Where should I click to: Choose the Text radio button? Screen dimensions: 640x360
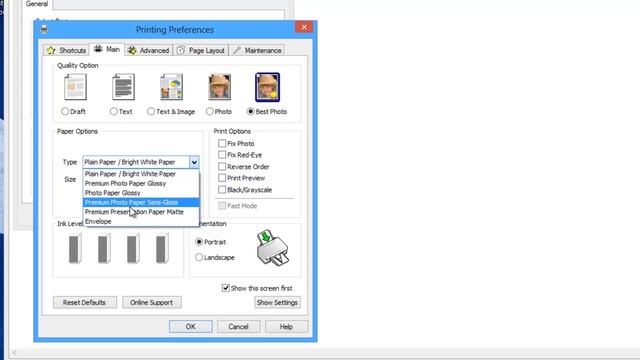click(x=113, y=111)
